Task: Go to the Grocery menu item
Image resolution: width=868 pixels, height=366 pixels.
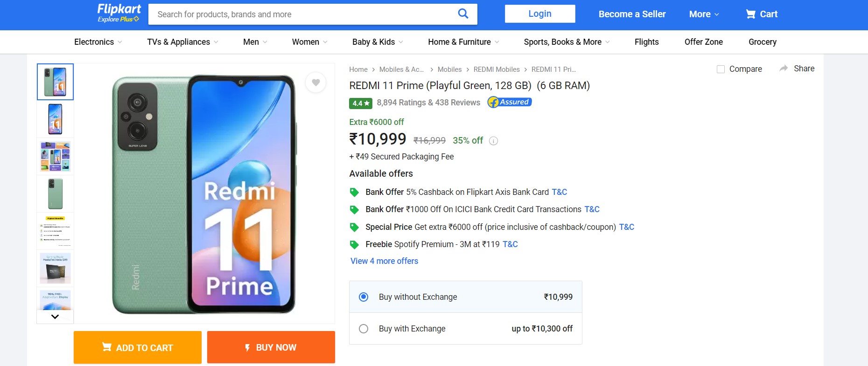Action: tap(762, 42)
